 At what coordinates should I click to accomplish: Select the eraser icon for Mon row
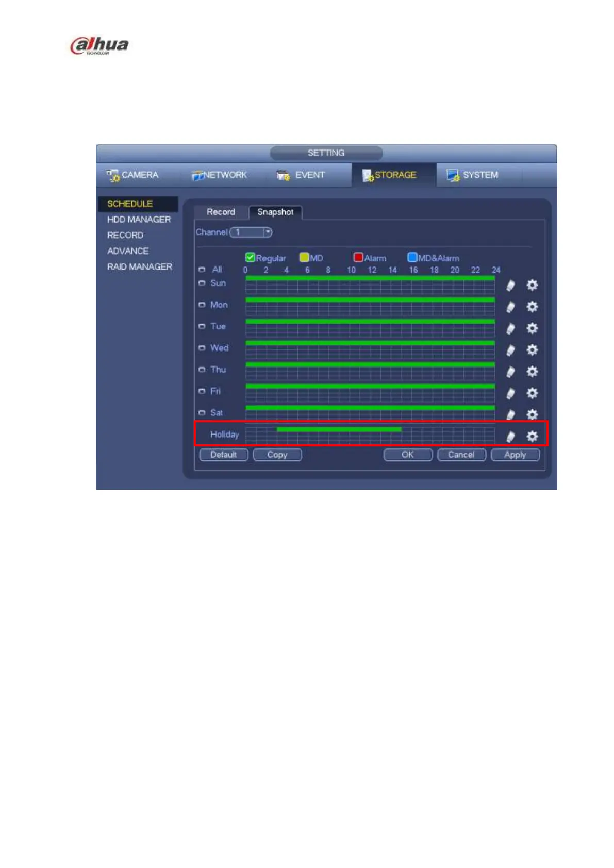pyautogui.click(x=510, y=307)
